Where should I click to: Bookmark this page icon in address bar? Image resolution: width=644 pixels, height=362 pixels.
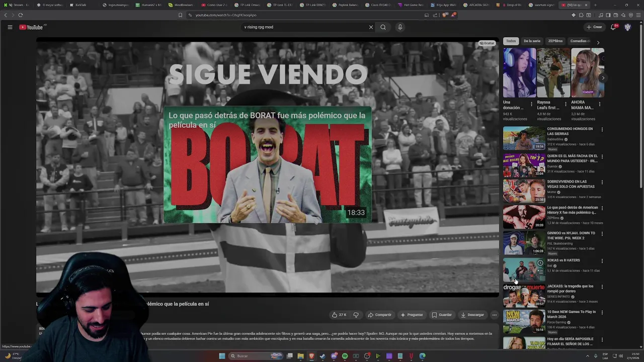180,15
